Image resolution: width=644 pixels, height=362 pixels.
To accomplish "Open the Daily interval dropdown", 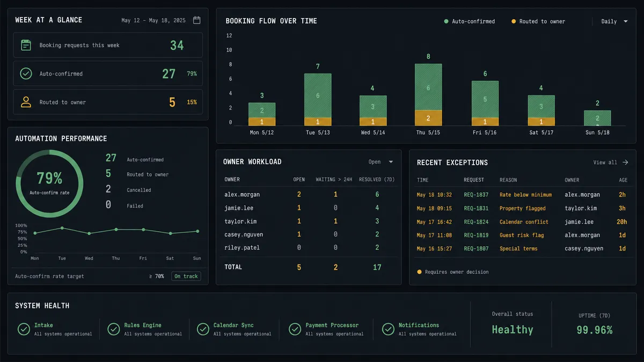I will pos(614,21).
